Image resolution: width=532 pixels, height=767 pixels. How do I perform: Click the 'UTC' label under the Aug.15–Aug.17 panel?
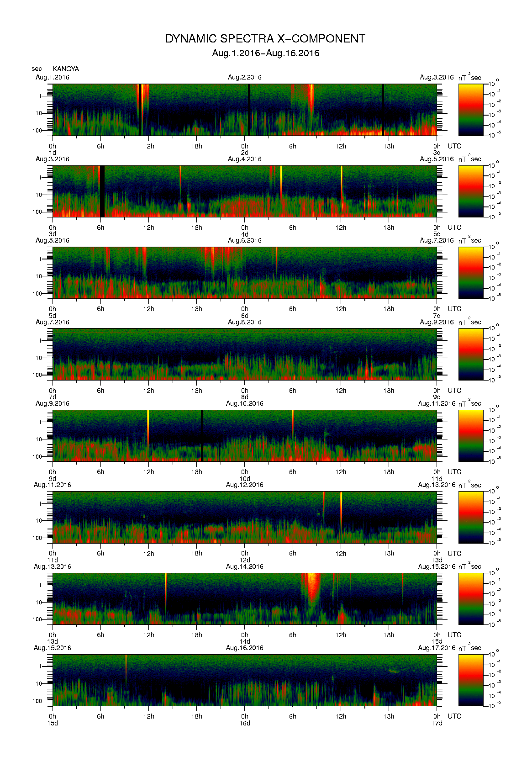coord(454,716)
